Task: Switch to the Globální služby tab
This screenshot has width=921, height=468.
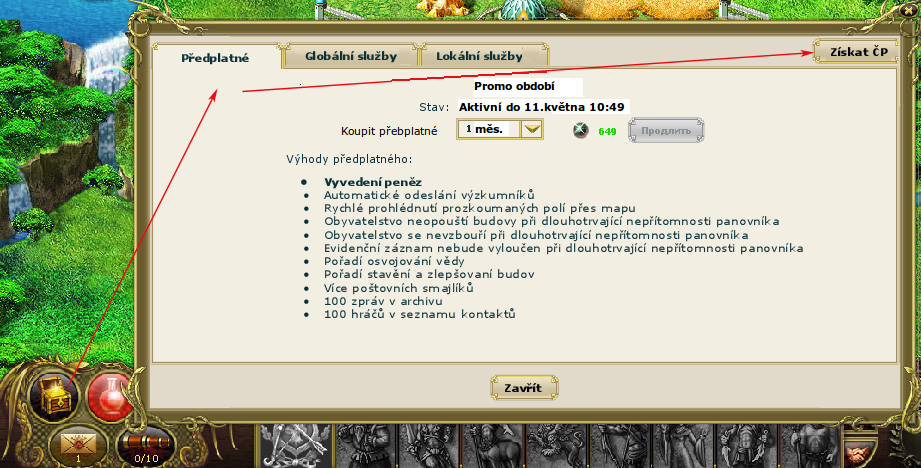Action: point(351,56)
